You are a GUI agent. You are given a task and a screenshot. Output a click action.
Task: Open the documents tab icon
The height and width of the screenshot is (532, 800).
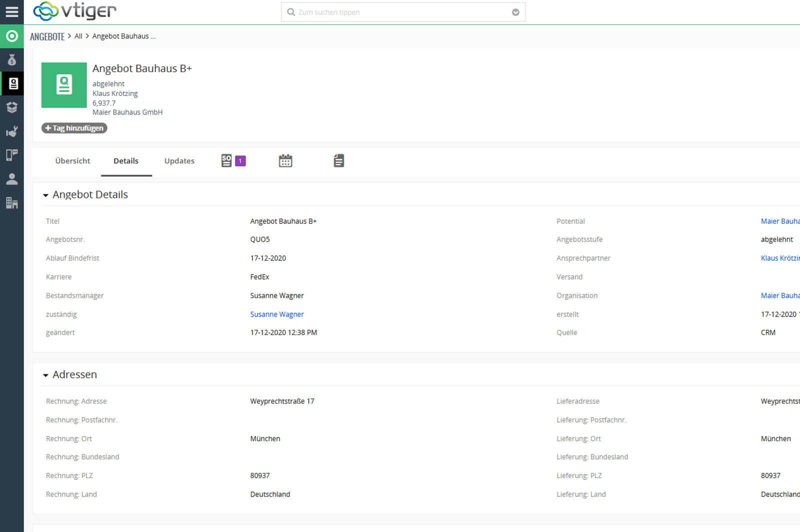[338, 160]
